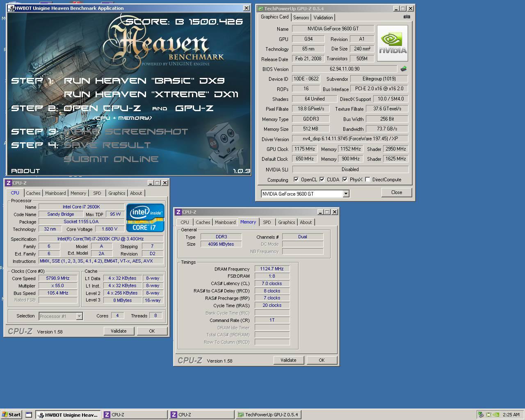Image resolution: width=525 pixels, height=420 pixels.
Task: Toggle the CUDA checkbox
Action: point(322,180)
